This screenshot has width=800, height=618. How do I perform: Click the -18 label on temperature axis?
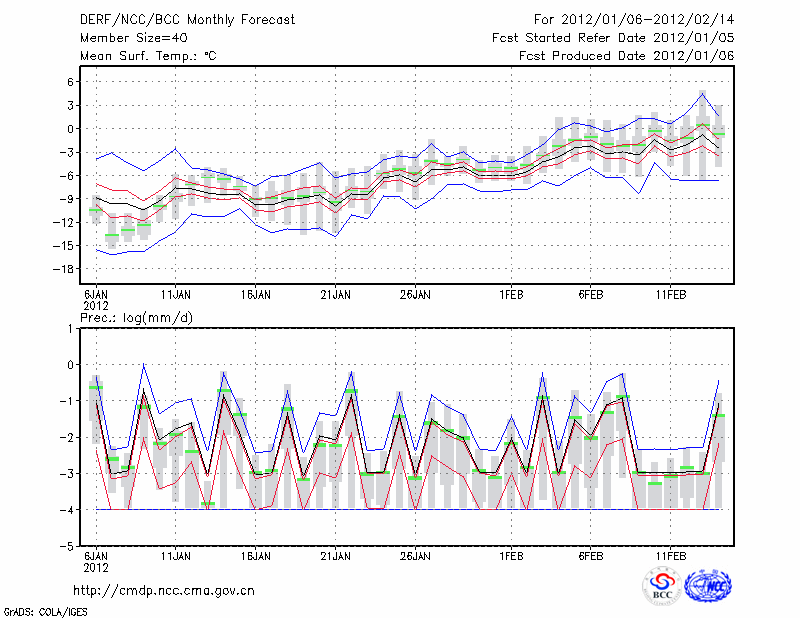65,269
